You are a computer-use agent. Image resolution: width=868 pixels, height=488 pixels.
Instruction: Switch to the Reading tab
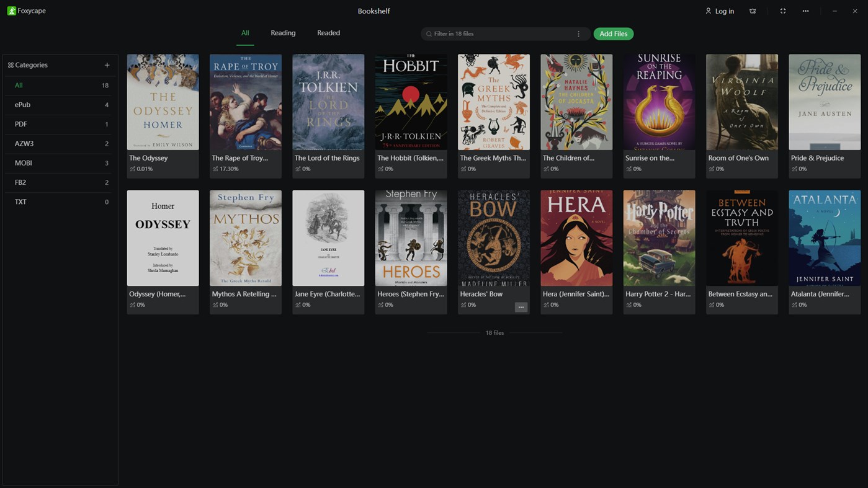point(283,33)
